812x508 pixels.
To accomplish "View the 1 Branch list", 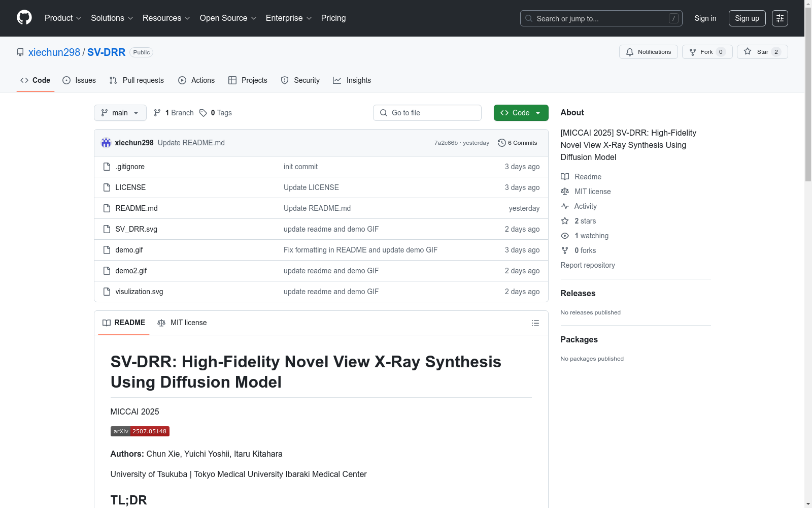I will pos(174,113).
